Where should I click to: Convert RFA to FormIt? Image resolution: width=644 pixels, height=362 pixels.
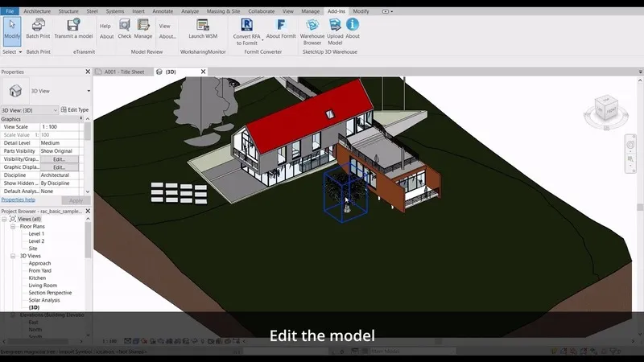[x=246, y=31]
